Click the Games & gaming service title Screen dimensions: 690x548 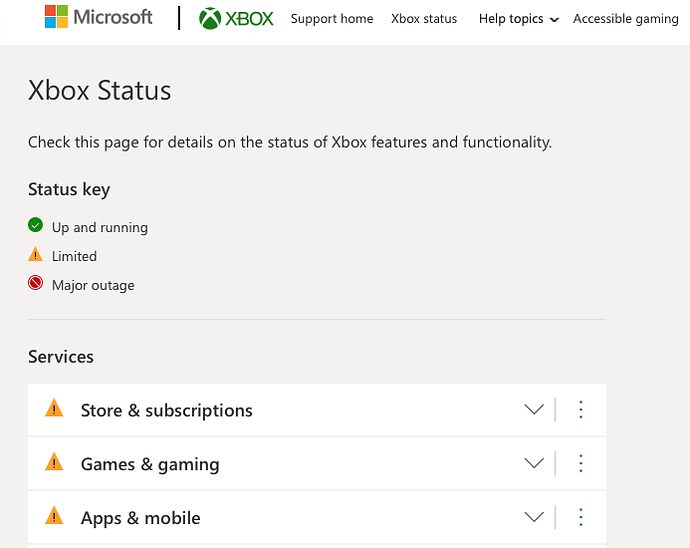(150, 464)
